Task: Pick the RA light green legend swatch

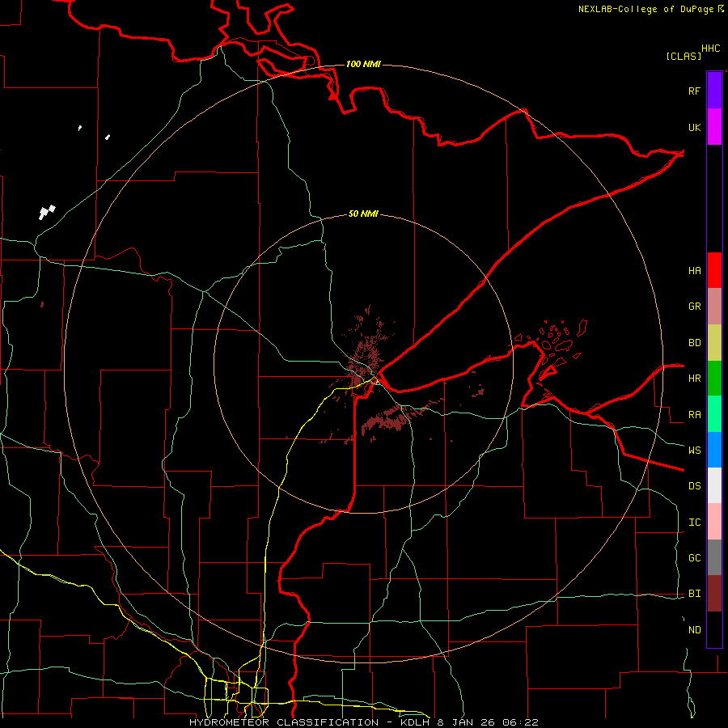Action: pyautogui.click(x=714, y=414)
